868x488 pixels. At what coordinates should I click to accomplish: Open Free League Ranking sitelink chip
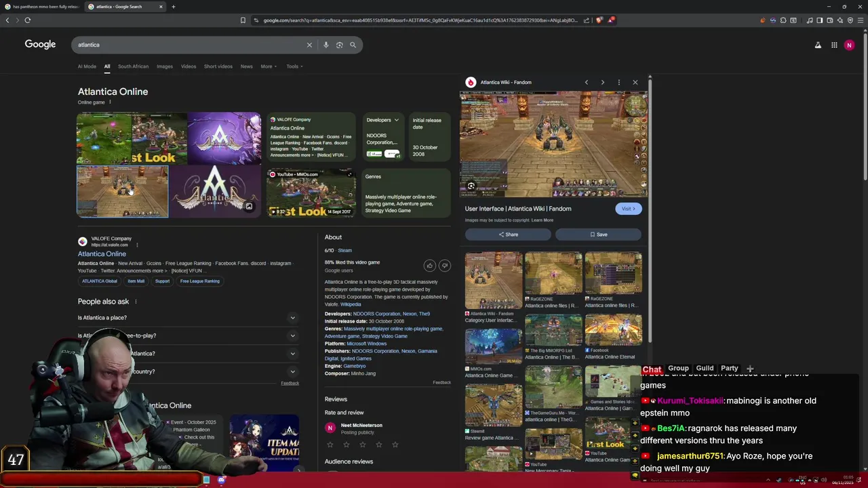click(199, 281)
